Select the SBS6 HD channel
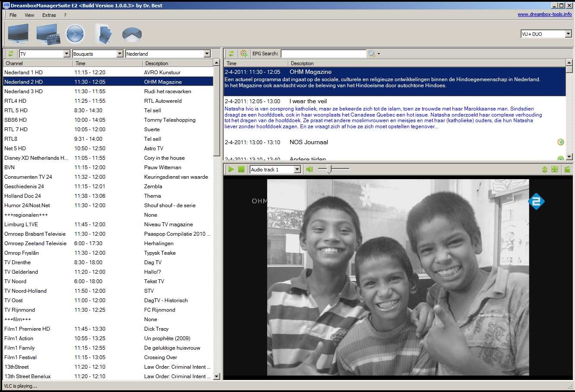Image resolution: width=575 pixels, height=392 pixels. (x=108, y=120)
